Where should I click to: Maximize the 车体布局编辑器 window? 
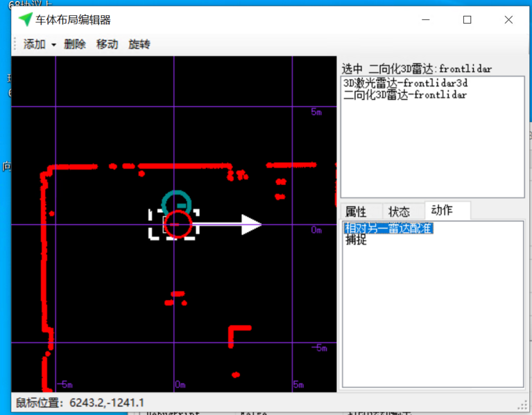[467, 20]
